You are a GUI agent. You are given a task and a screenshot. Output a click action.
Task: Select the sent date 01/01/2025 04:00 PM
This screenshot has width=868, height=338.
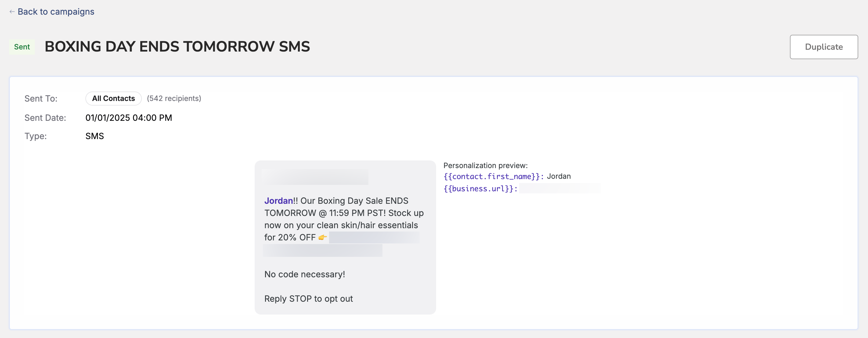coord(129,118)
